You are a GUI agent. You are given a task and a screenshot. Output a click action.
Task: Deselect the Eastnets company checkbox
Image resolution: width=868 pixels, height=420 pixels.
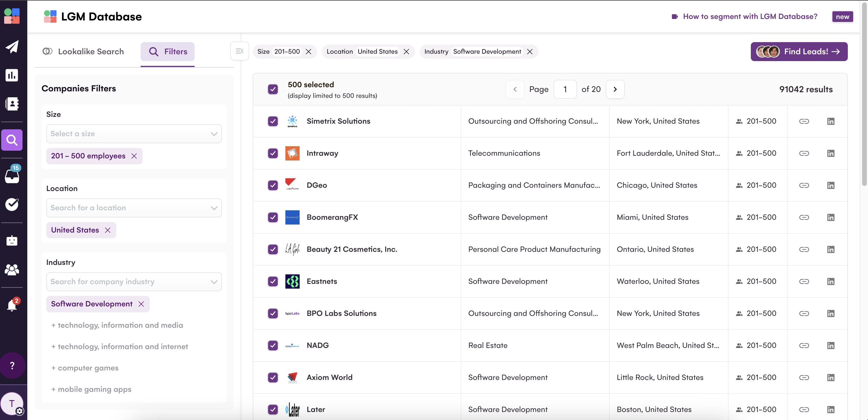273,281
